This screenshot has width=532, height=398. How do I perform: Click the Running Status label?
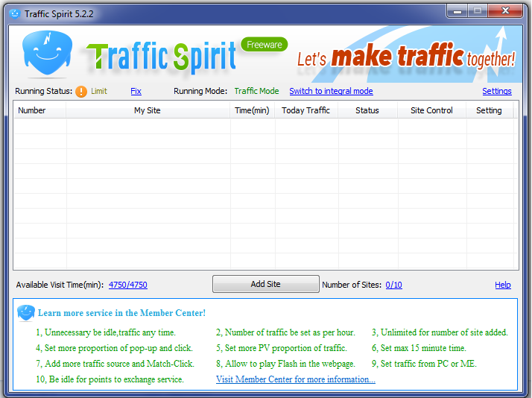[x=44, y=91]
